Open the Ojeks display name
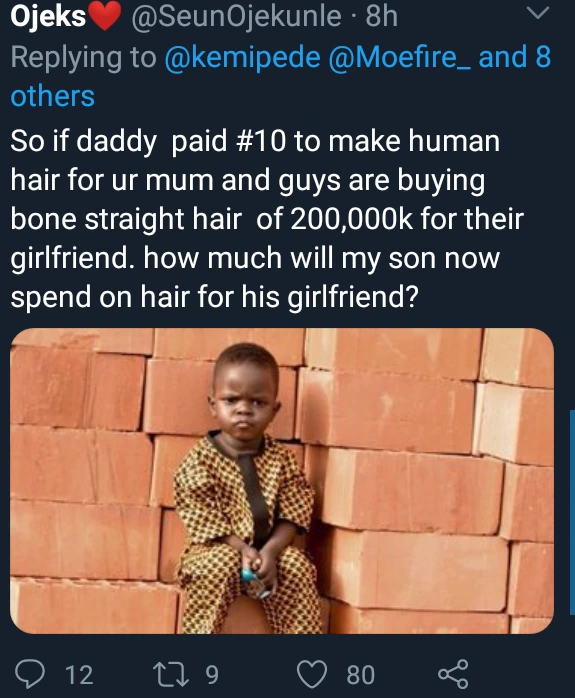The height and width of the screenshot is (698, 575). 48,16
